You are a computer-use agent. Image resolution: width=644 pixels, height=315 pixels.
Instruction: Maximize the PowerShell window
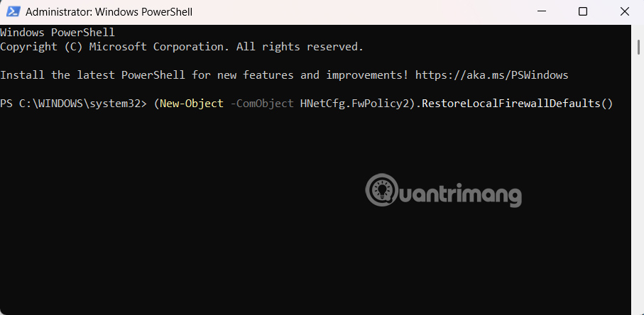[583, 12]
